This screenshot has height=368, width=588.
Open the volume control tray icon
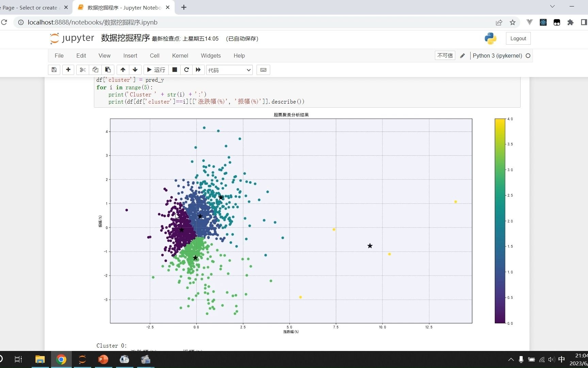pyautogui.click(x=552, y=359)
